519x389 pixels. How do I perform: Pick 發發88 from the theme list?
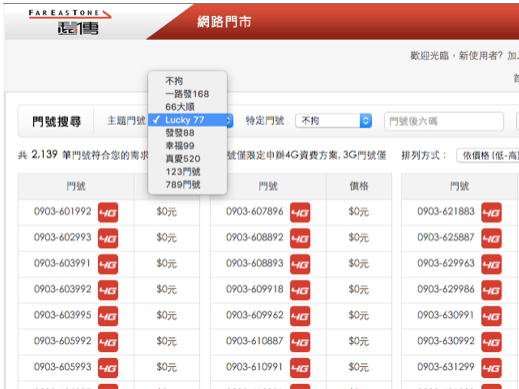[x=188, y=133]
